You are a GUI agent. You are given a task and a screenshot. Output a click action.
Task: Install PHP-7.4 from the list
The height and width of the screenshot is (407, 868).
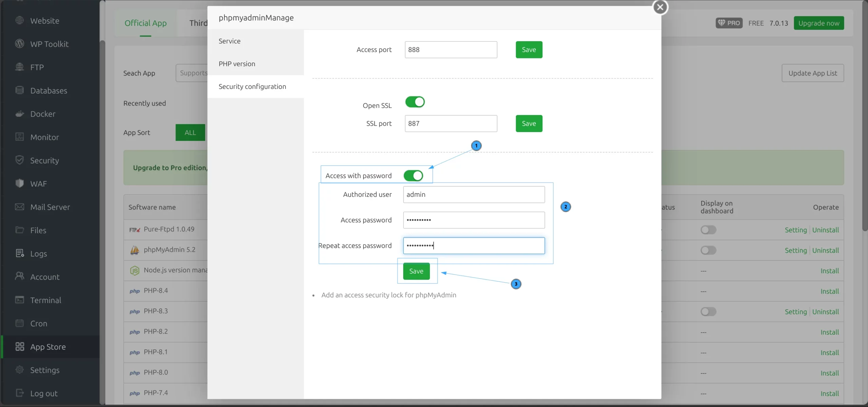point(829,393)
